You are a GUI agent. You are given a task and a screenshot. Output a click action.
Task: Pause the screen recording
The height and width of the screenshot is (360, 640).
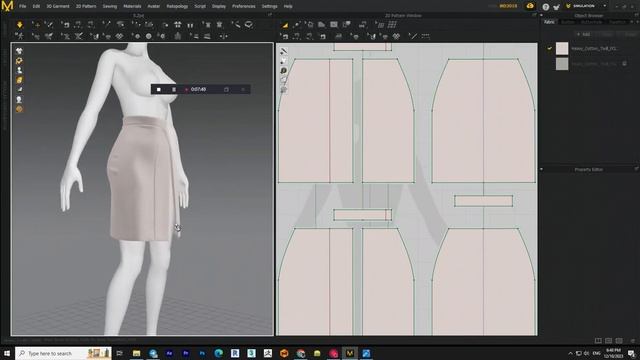point(174,89)
